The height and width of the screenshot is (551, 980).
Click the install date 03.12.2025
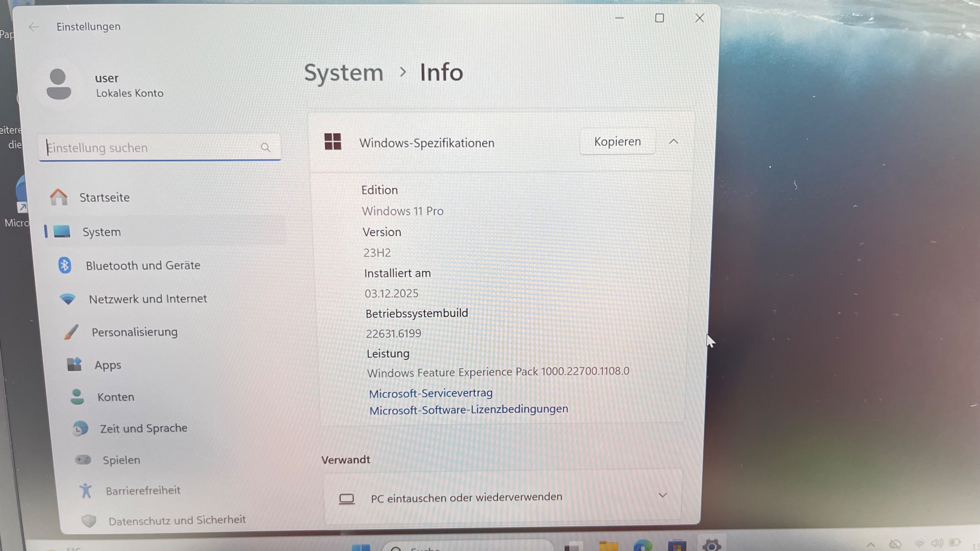pyautogui.click(x=391, y=293)
